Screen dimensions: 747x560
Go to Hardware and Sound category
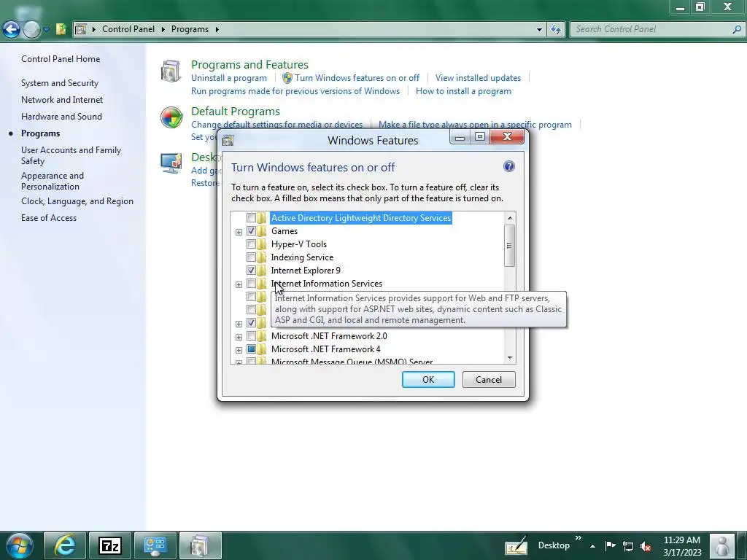(x=61, y=116)
